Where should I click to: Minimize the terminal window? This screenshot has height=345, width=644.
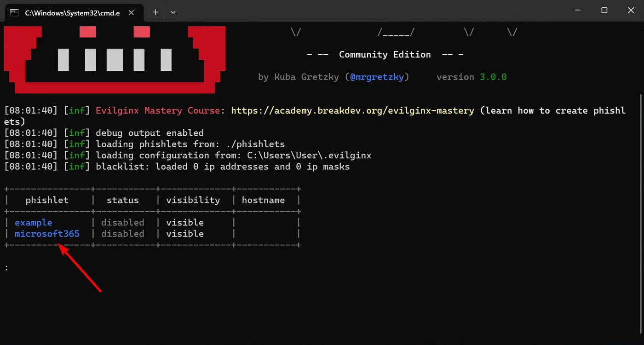click(578, 10)
